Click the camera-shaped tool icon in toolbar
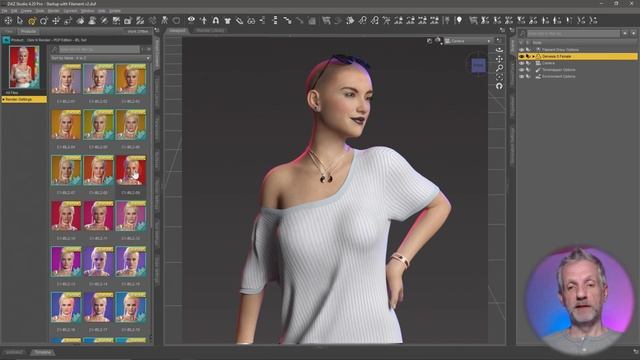Screen dimensions: 640x360 [128, 20]
